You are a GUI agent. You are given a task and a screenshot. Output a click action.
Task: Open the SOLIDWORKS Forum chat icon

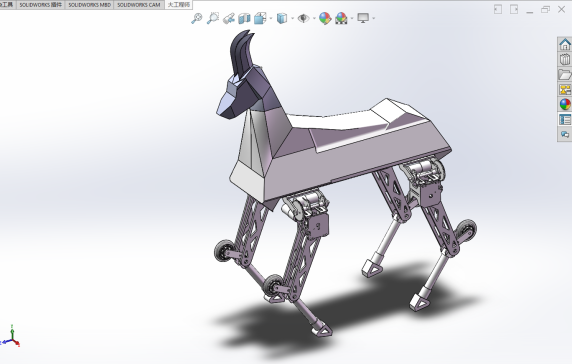tap(565, 134)
